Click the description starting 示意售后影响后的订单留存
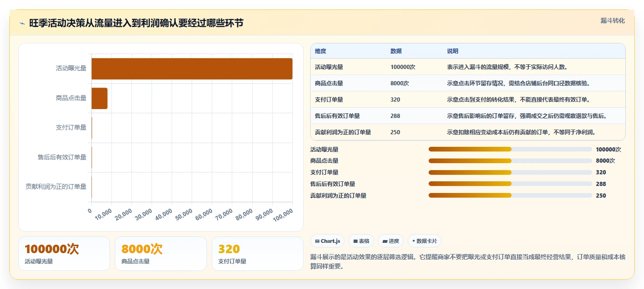This screenshot has height=289, width=644. pos(526,116)
